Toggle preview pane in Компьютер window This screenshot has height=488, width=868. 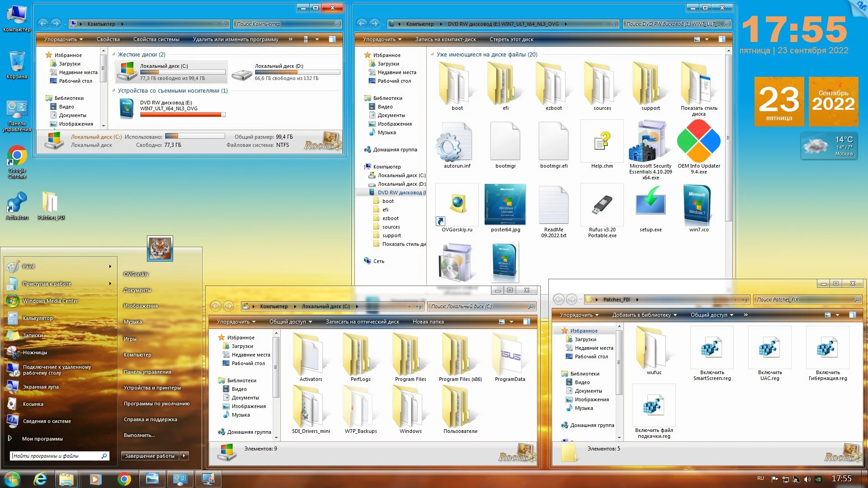point(332,39)
